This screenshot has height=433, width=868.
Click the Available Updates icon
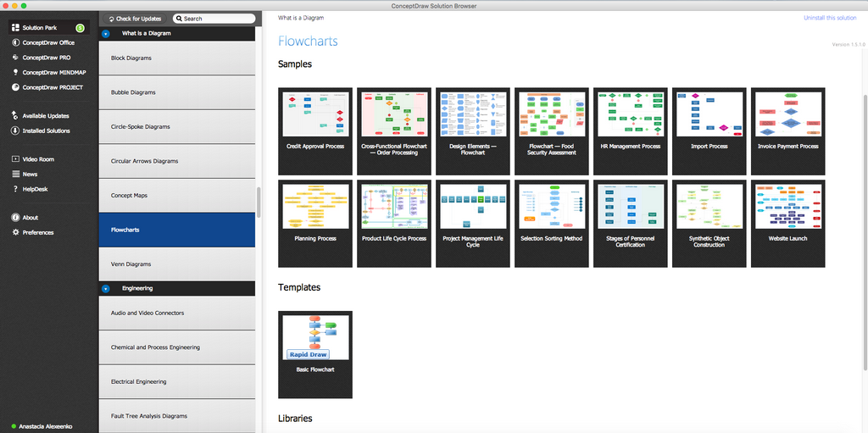point(15,116)
